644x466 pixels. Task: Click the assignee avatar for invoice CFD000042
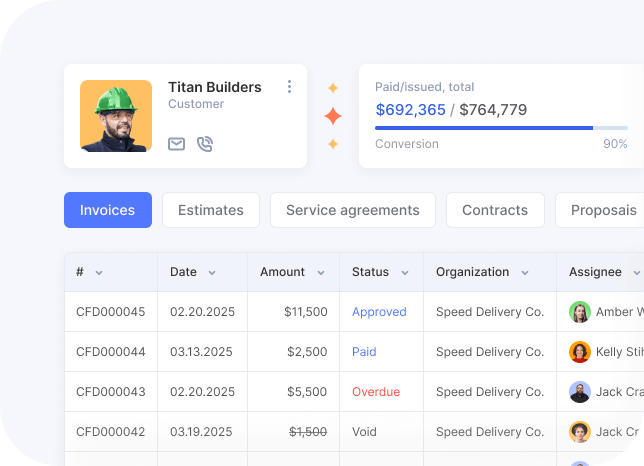580,432
